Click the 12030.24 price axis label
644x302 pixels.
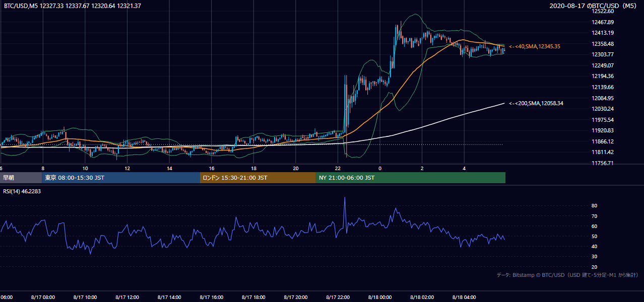pyautogui.click(x=603, y=109)
